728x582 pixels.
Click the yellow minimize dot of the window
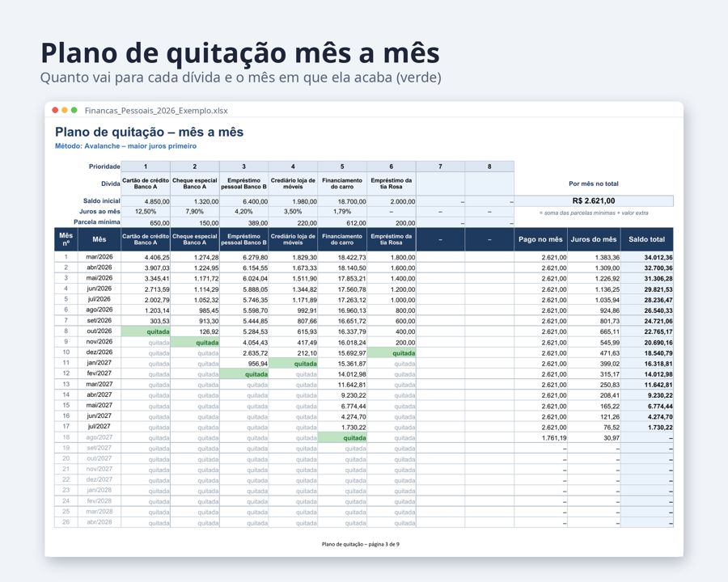tap(65, 110)
